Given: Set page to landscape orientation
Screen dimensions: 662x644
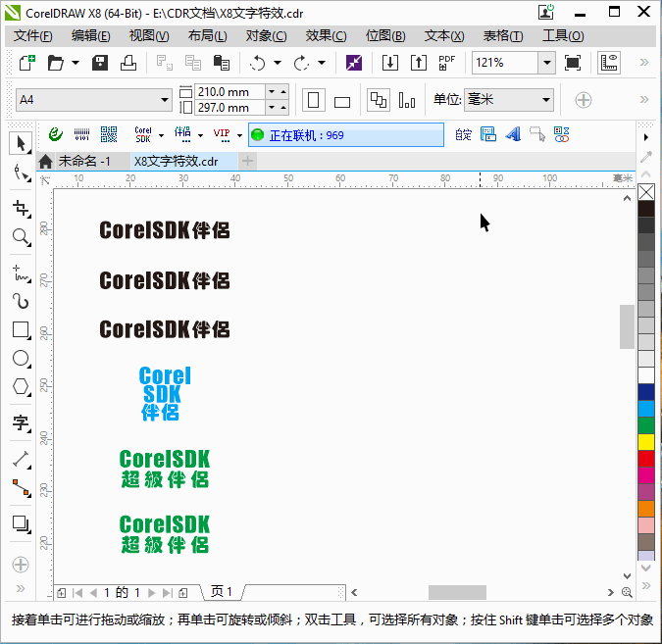Looking at the screenshot, I should coord(342,101).
